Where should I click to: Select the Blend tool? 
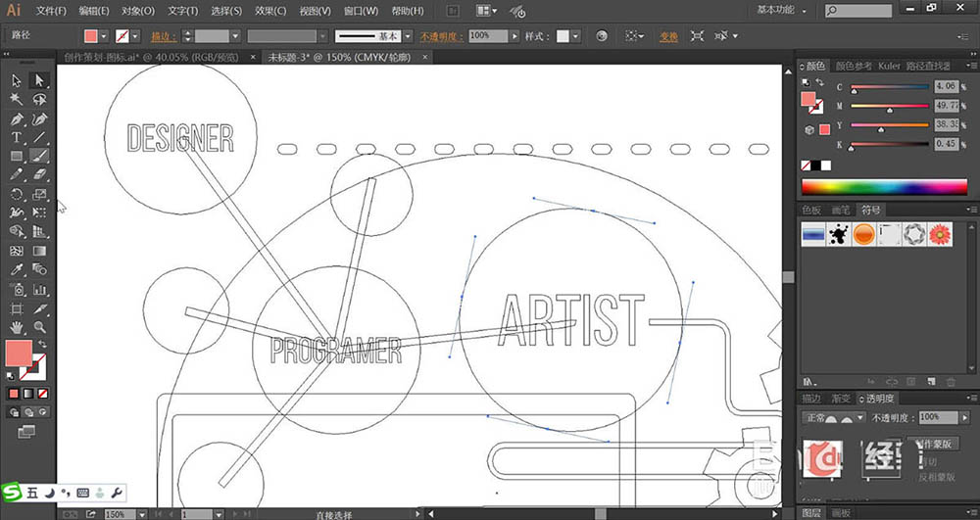pyautogui.click(x=39, y=269)
